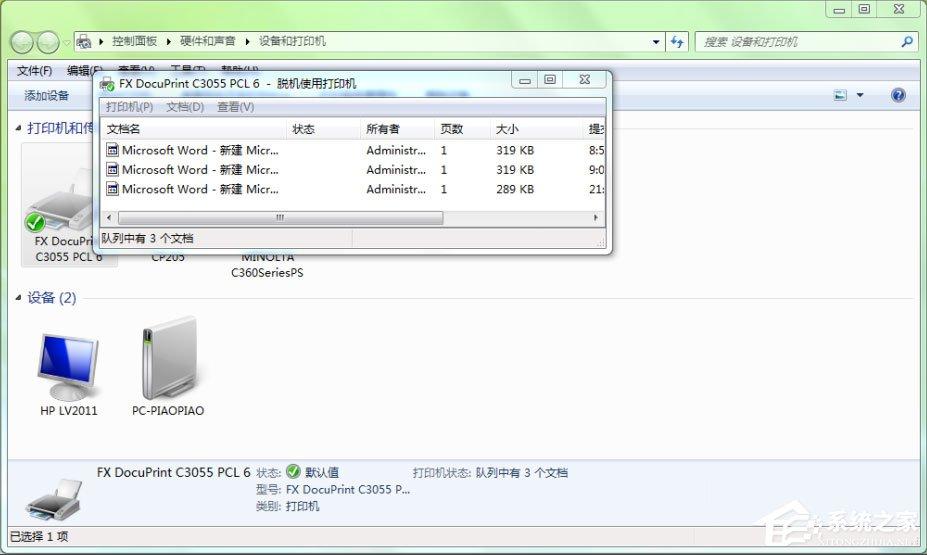
Task: Select the first Word document icon, 8:5 row
Action: point(112,150)
